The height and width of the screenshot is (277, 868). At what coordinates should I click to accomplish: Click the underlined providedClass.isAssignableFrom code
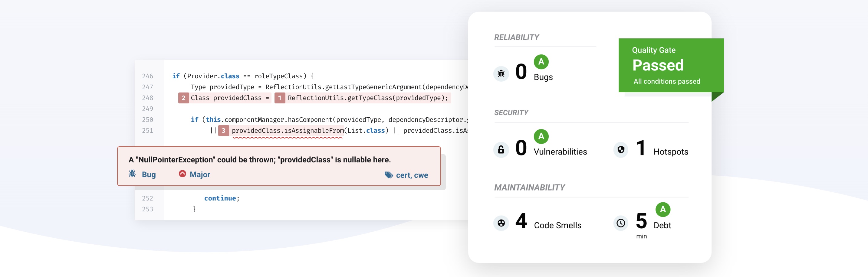point(288,131)
